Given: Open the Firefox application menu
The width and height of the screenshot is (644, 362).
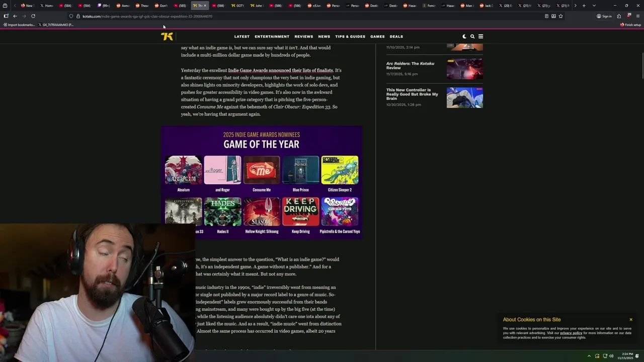Looking at the screenshot, I should click(x=638, y=16).
